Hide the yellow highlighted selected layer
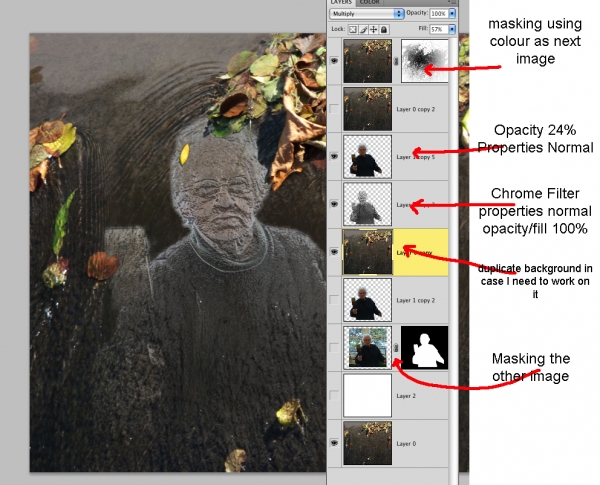The height and width of the screenshot is (485, 600). tap(334, 252)
